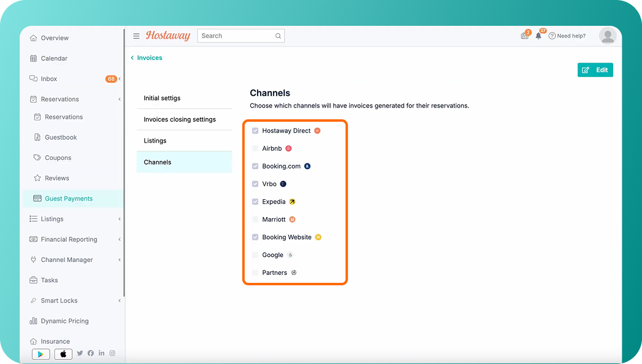Select the Channels settings tab
Screen dimensions: 642x364
pos(184,162)
